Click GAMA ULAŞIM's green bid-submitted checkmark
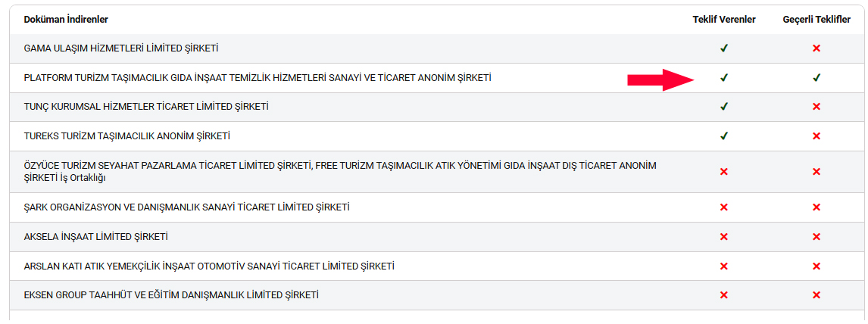The width and height of the screenshot is (868, 324). [x=724, y=48]
